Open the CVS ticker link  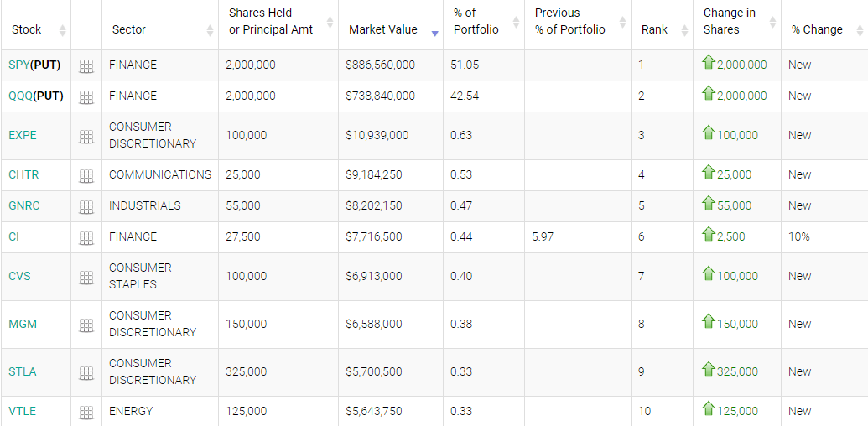19,276
